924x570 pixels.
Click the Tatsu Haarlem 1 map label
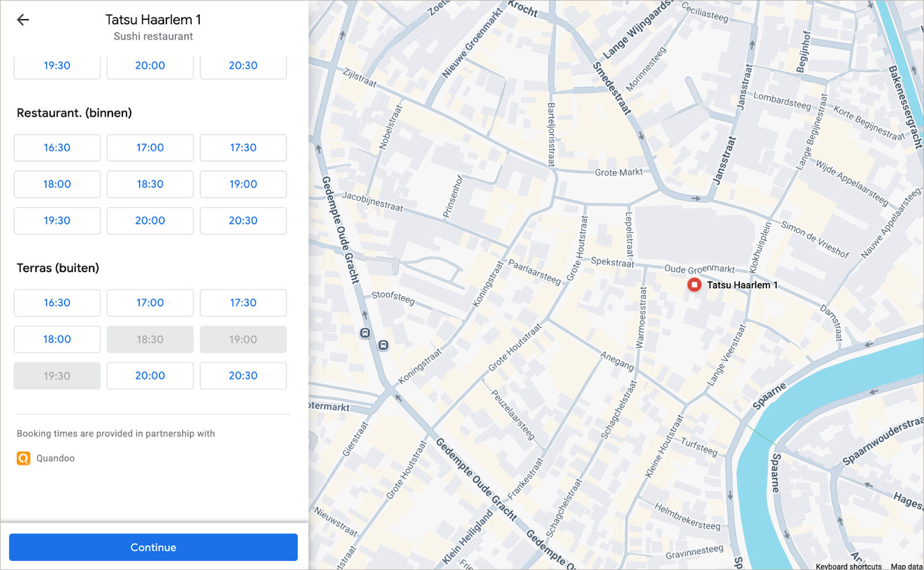742,285
